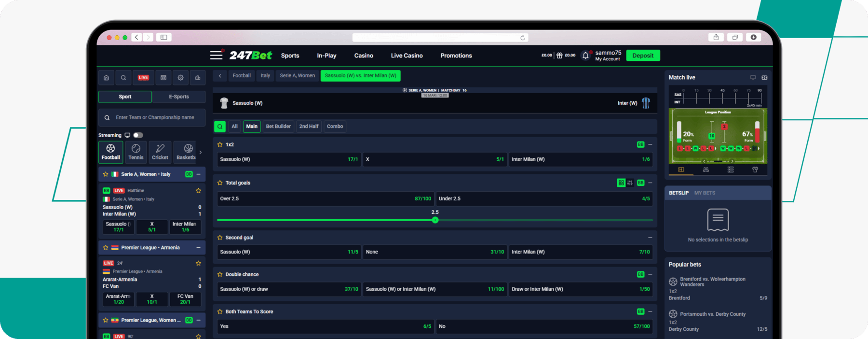
Task: Go back with breadcrumb arrow
Action: (220, 76)
